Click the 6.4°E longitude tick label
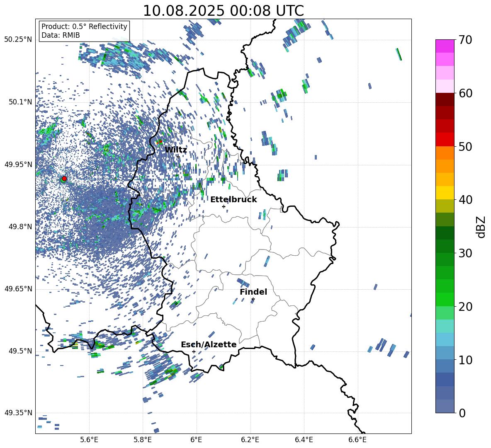 pos(304,440)
